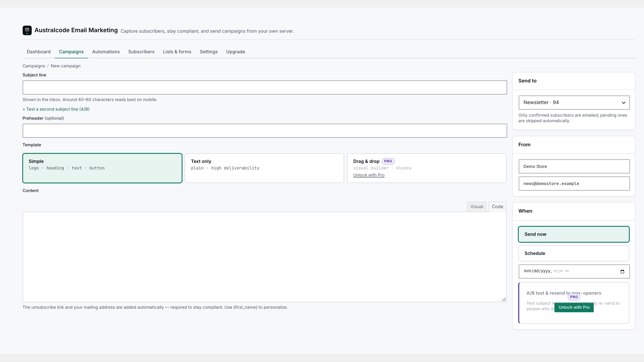Open the Dashboard tab
644x362 pixels.
pos(38,52)
